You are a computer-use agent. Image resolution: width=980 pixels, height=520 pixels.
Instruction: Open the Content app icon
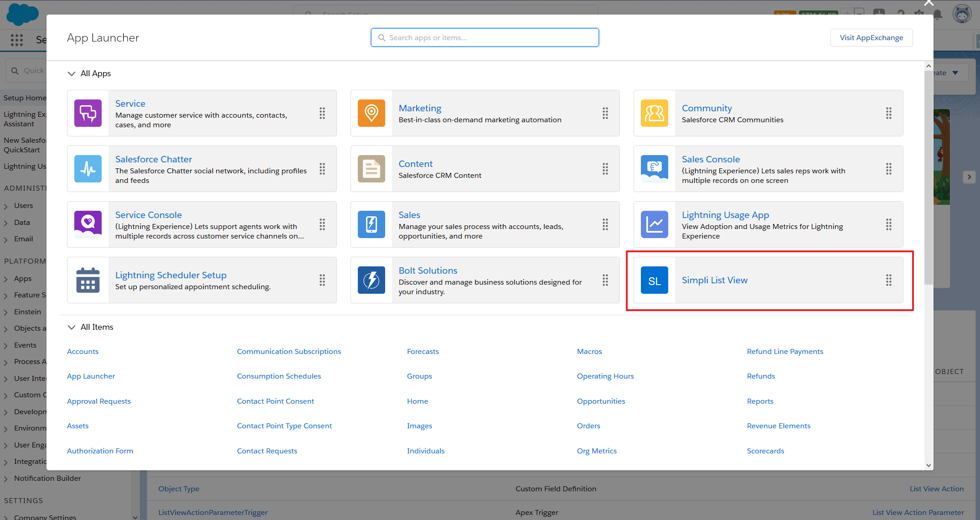371,169
